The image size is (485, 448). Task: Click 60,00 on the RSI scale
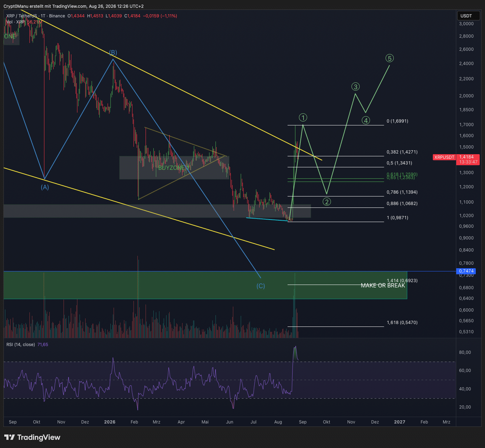(x=465, y=371)
